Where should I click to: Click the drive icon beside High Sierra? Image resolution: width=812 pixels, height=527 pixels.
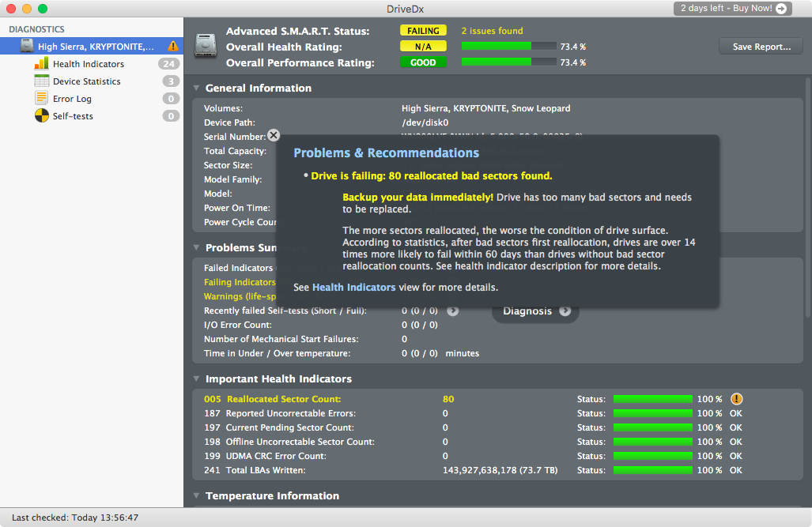(27, 46)
